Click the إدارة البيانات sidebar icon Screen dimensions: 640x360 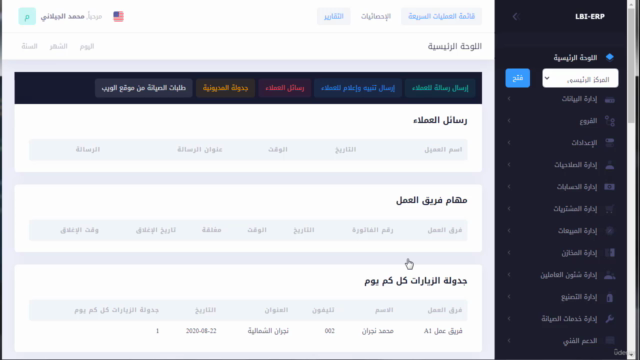click(609, 100)
